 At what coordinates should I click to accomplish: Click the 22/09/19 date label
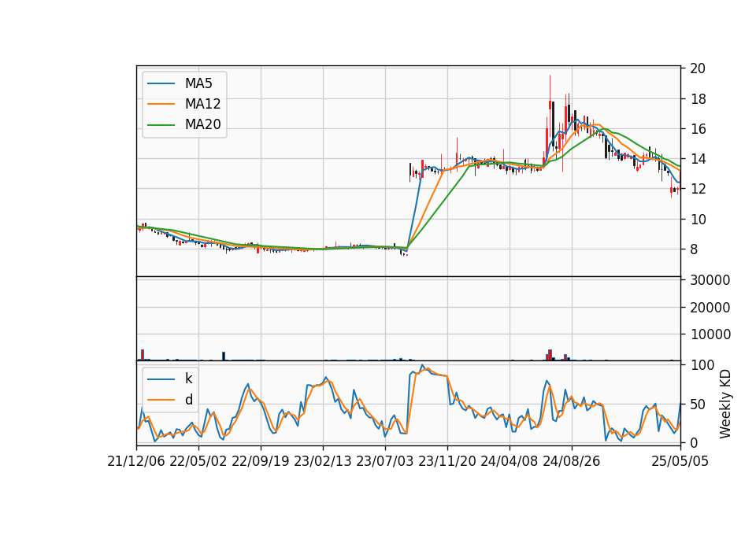pos(261,462)
